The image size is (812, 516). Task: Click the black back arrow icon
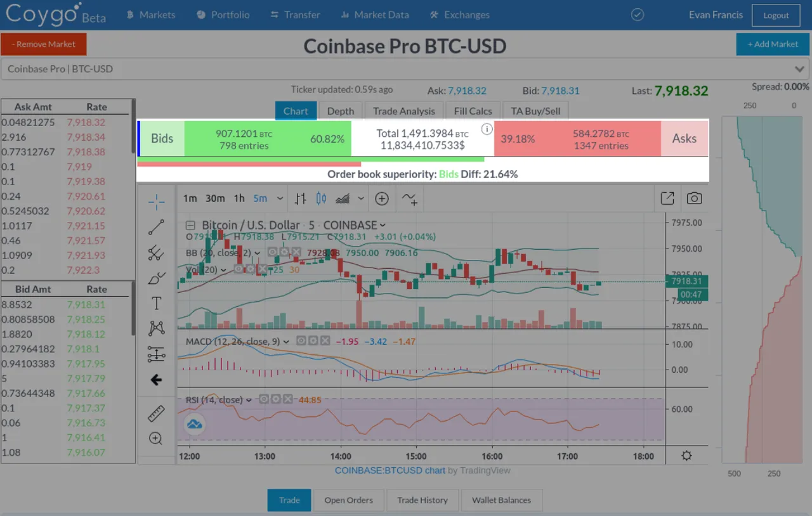[x=156, y=380]
